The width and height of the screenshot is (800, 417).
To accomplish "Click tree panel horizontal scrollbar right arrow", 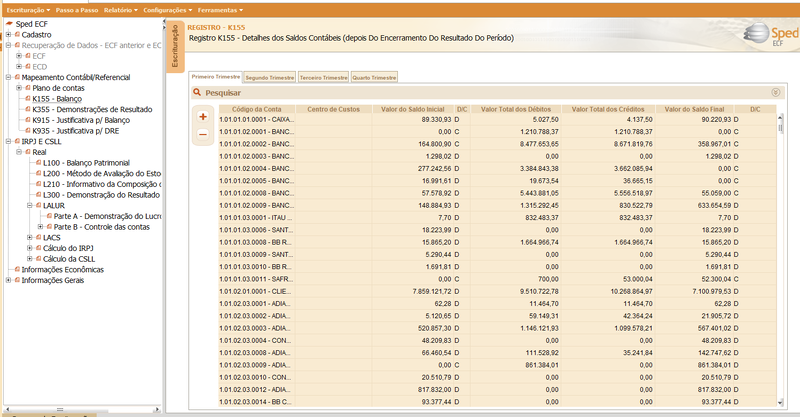I will pos(157,409).
